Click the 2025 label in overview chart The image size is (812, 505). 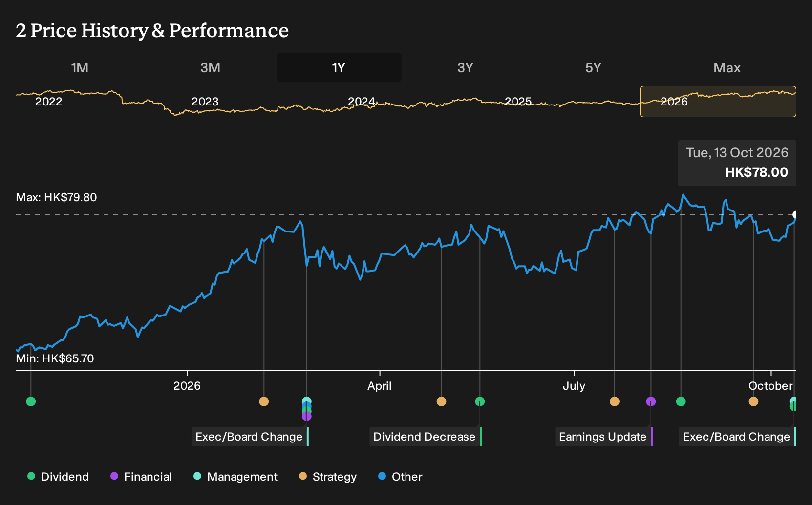518,102
